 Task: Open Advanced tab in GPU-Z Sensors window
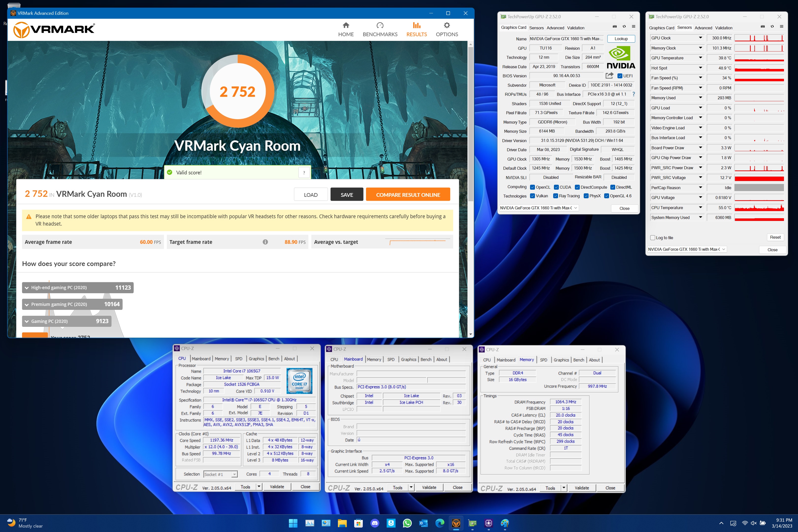(x=703, y=28)
